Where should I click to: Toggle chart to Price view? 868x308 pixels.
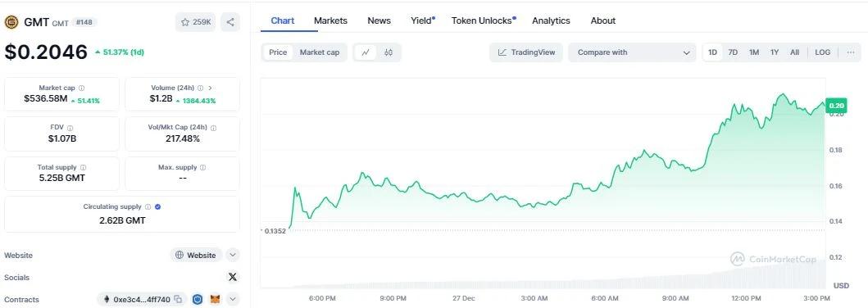pyautogui.click(x=278, y=52)
